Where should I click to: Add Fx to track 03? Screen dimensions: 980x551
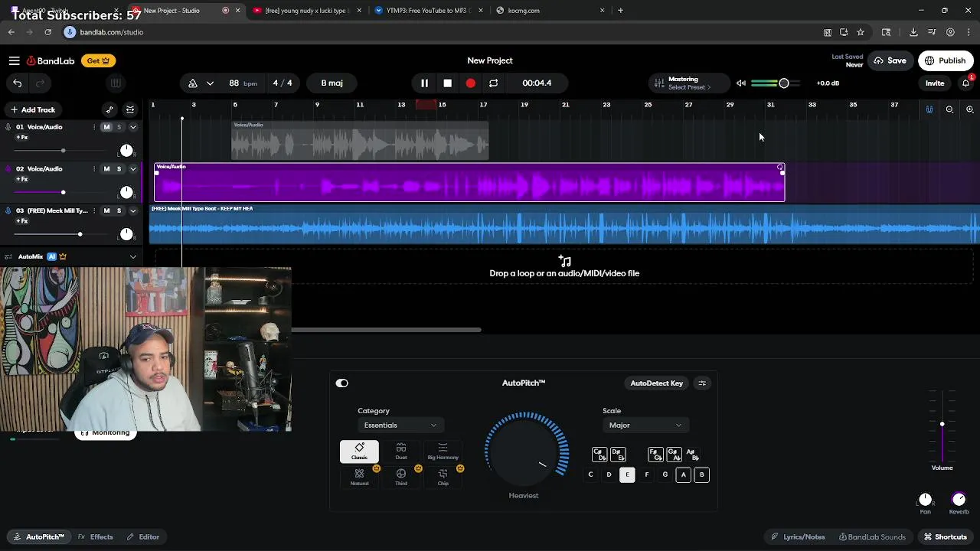tap(22, 221)
